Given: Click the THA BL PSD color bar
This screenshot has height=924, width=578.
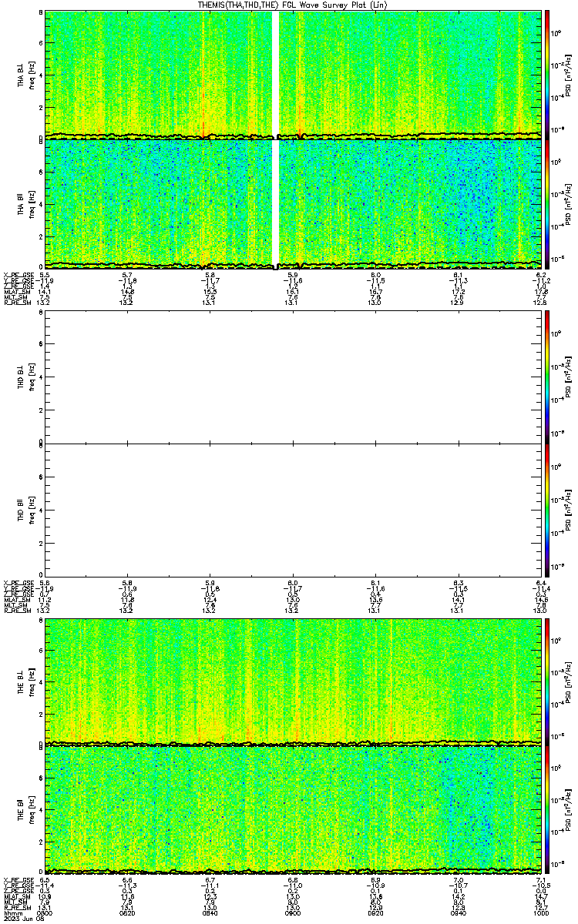Looking at the screenshot, I should [548, 75].
